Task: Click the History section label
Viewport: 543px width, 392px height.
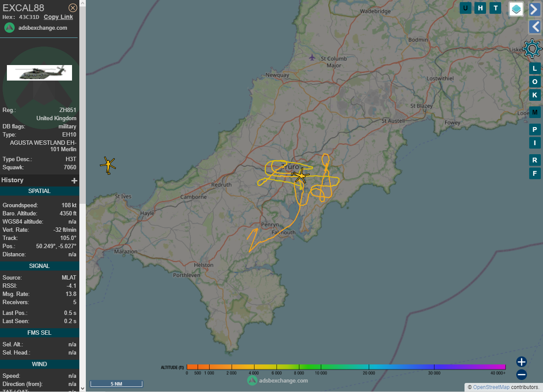Action: (x=13, y=180)
